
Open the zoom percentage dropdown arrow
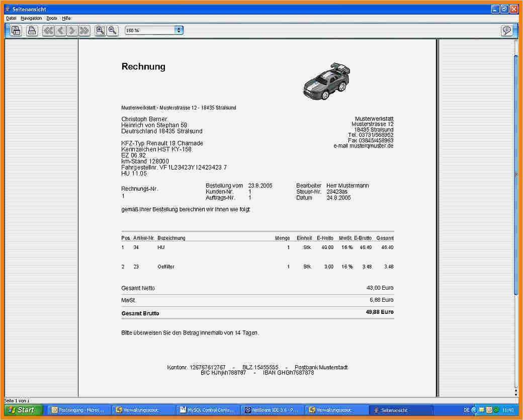(179, 30)
